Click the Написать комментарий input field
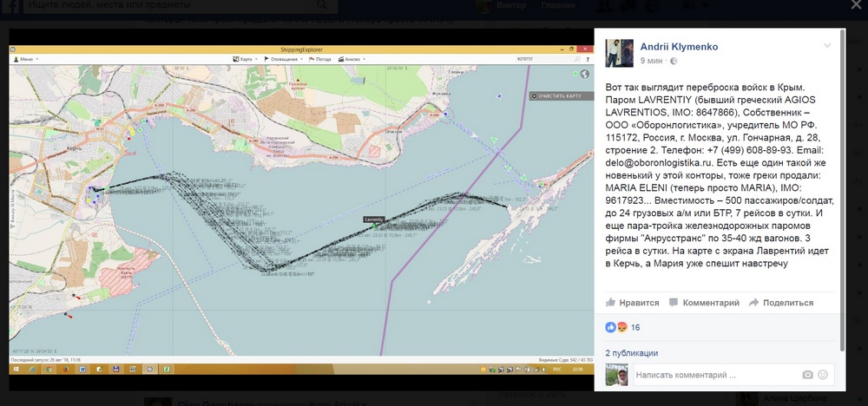Viewport: 868px width, 406px height. click(715, 375)
